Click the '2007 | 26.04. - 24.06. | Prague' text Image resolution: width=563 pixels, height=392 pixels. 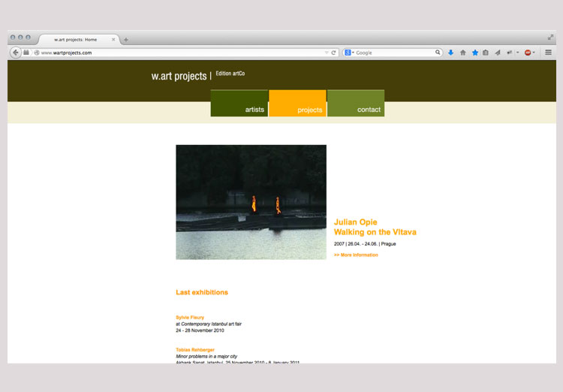tap(365, 244)
